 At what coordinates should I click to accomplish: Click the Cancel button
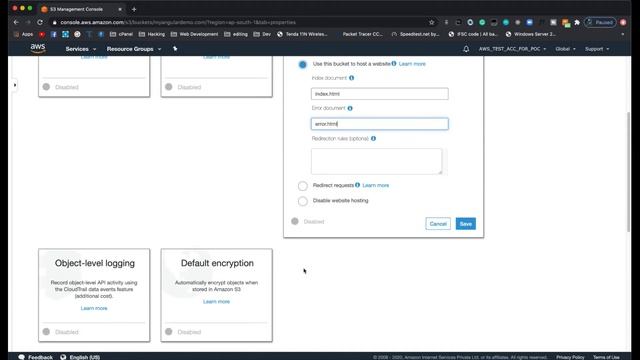tap(438, 224)
